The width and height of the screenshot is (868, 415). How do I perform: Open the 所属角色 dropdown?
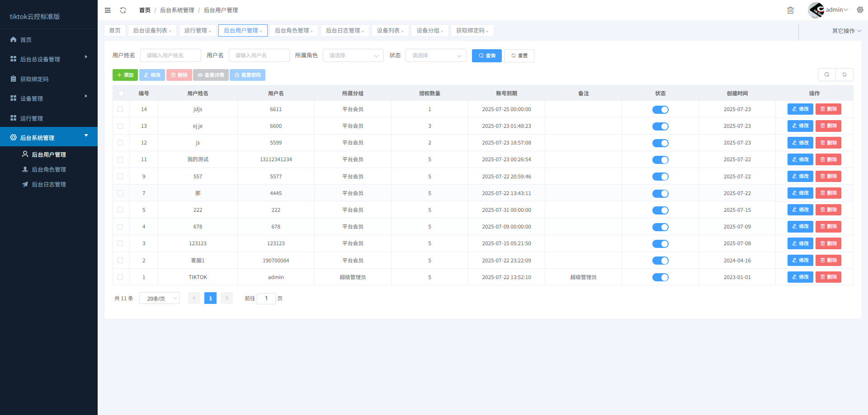(x=353, y=56)
